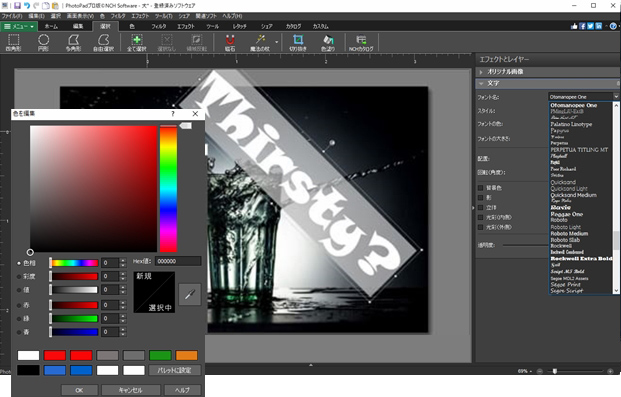Open the font name Otomanopee One combo box
Viewport: 621px width, 397px height.
coord(583,97)
